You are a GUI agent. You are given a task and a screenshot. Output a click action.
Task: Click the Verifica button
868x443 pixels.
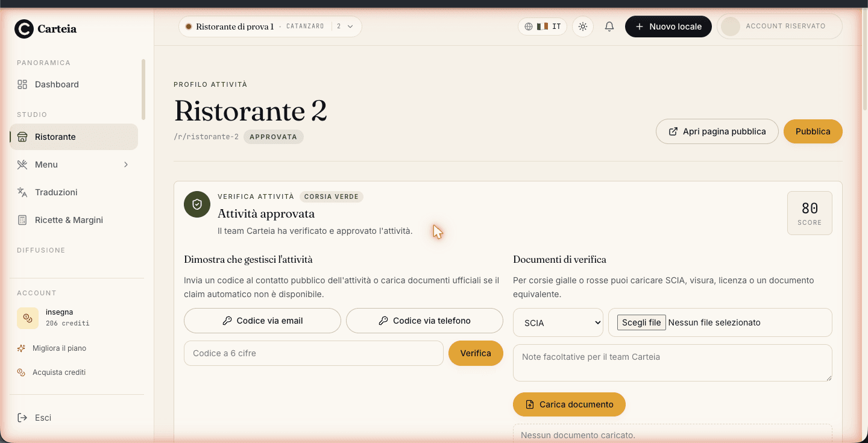click(x=476, y=353)
